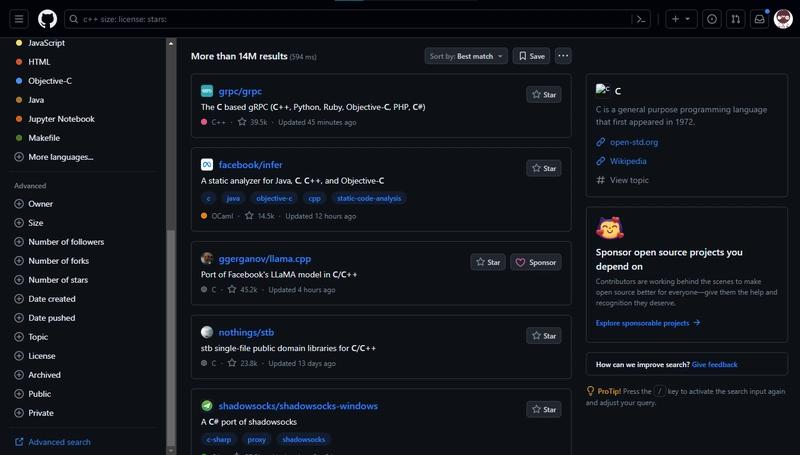
Task: Save this search
Action: [532, 56]
